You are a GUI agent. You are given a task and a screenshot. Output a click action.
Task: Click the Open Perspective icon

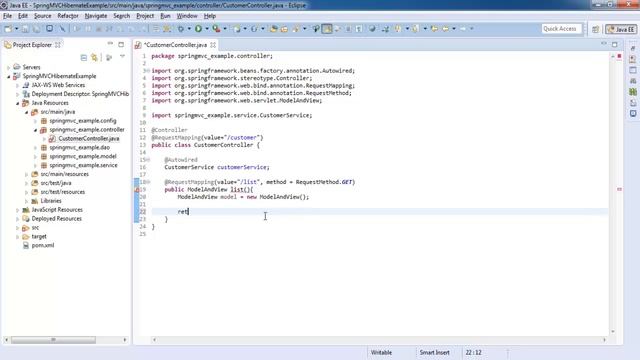(x=596, y=29)
